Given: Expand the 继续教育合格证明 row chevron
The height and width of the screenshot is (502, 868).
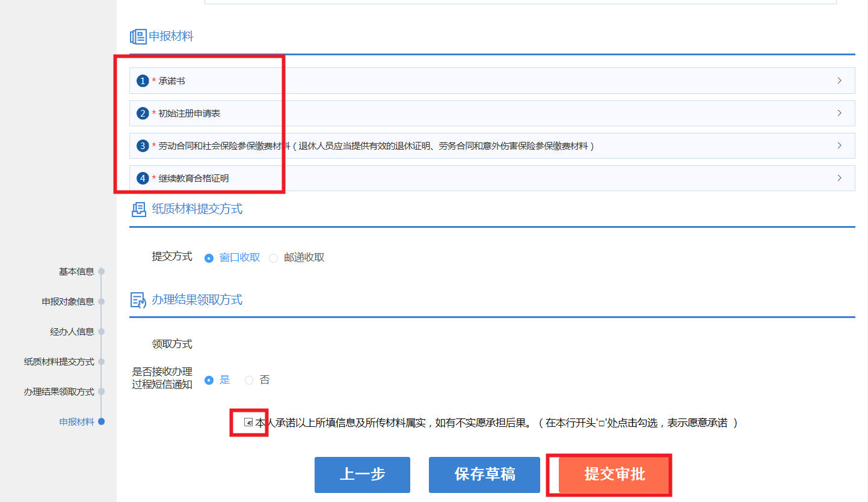Looking at the screenshot, I should tap(839, 178).
